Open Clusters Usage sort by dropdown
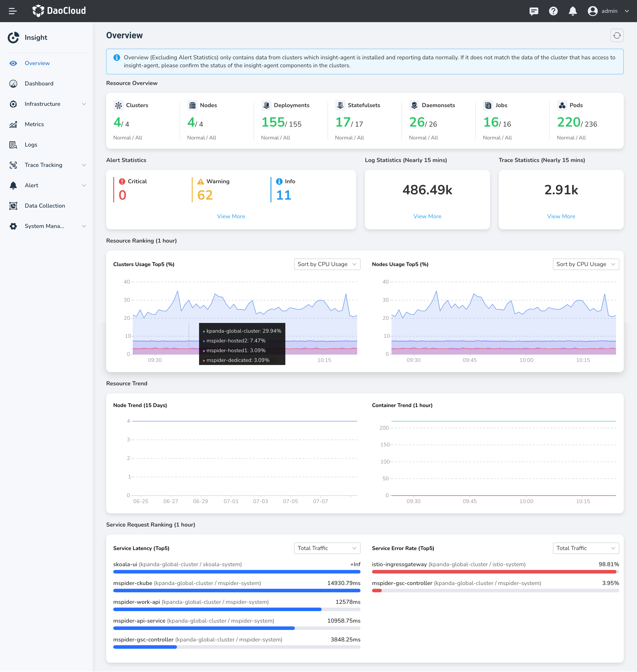The image size is (637, 672). [327, 264]
